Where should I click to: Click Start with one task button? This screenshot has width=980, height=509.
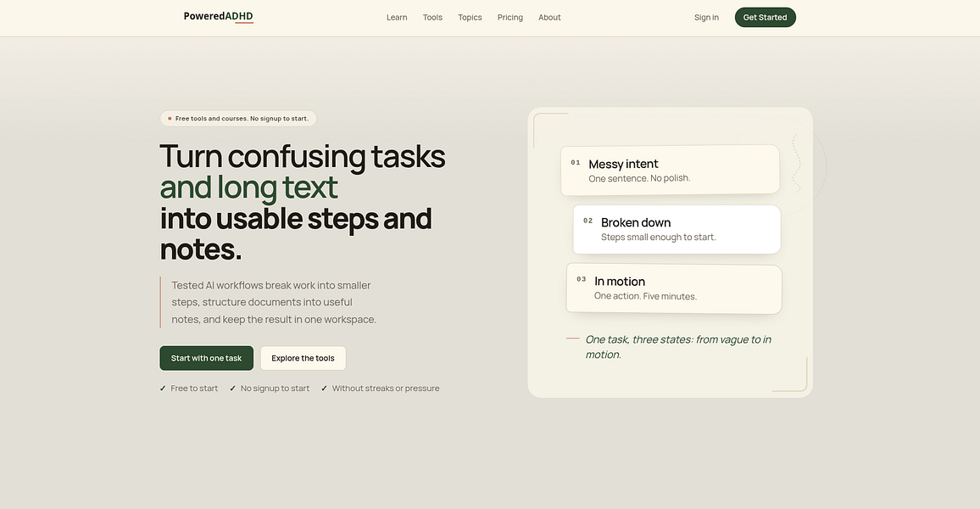tap(206, 358)
